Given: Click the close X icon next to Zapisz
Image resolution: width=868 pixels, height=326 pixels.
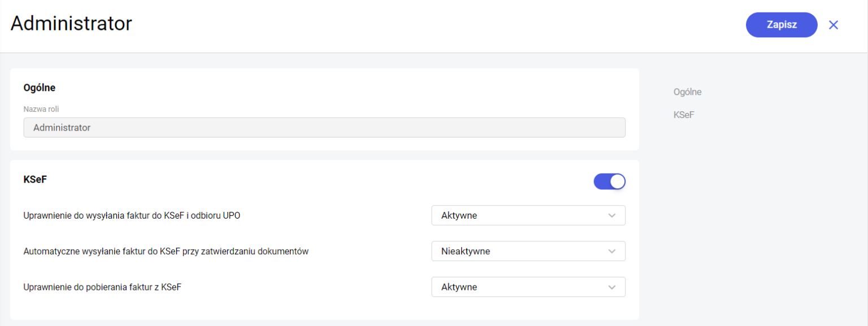Looking at the screenshot, I should pyautogui.click(x=834, y=24).
